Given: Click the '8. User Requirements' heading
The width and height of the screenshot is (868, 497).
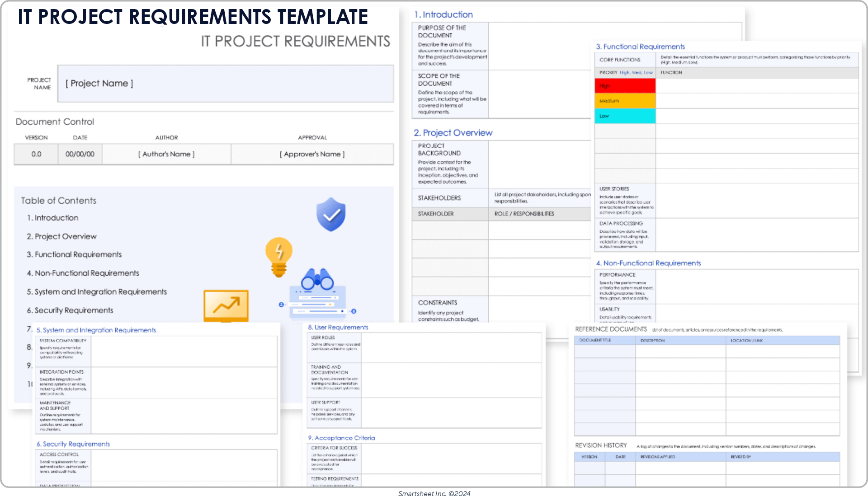Looking at the screenshot, I should pyautogui.click(x=338, y=327).
